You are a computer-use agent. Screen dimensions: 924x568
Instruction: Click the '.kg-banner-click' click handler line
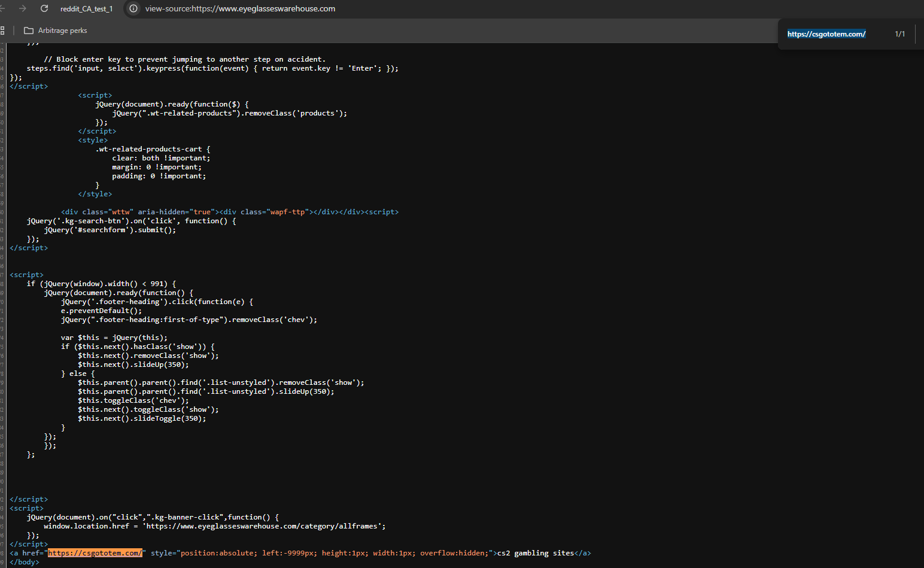[153, 517]
